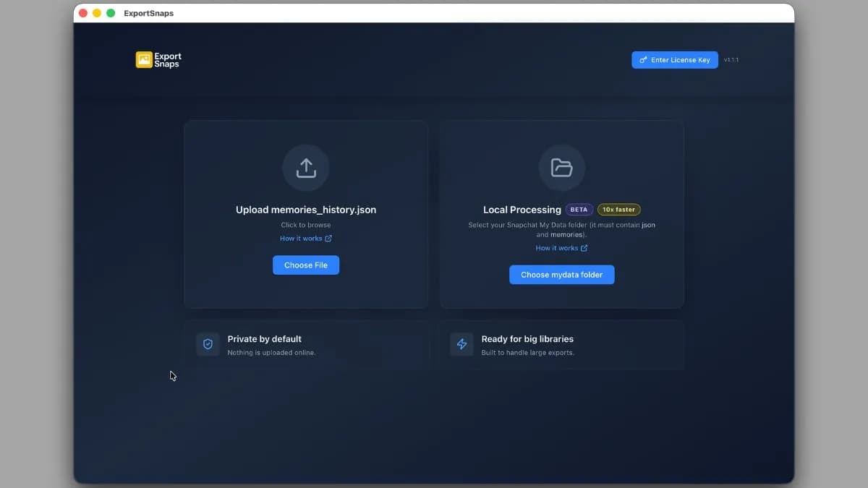Image resolution: width=868 pixels, height=488 pixels.
Task: Click the ExportSnaps logo icon
Action: click(144, 60)
